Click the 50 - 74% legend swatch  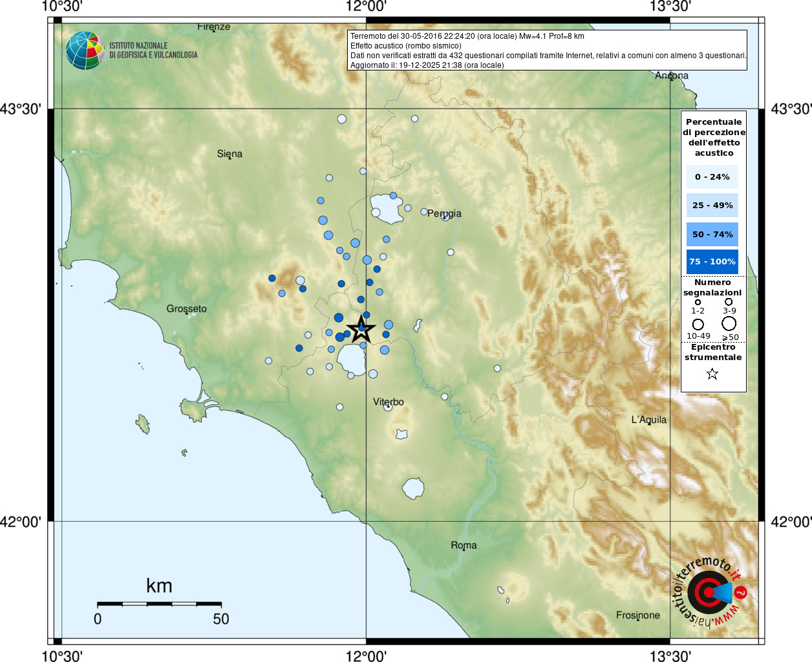(712, 234)
